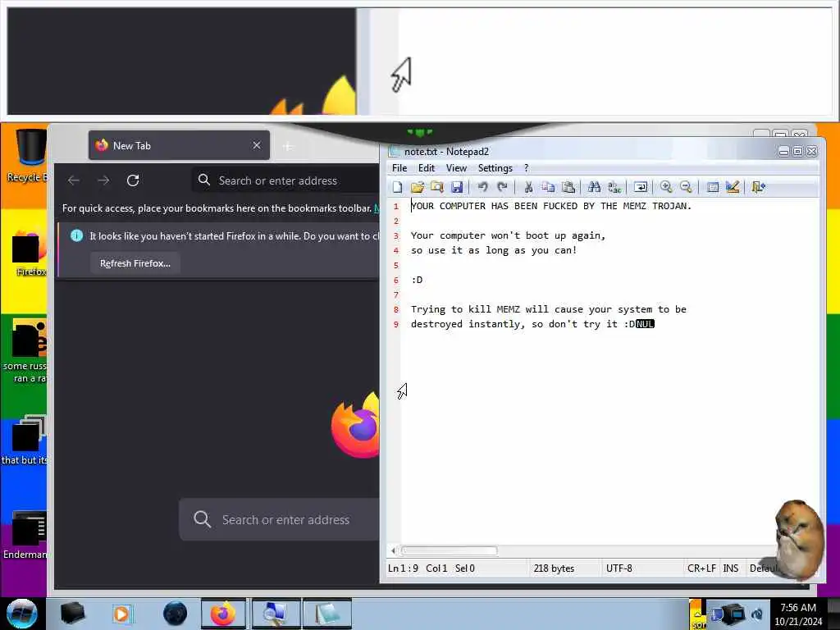This screenshot has height=630, width=840.
Task: Open the View menu in Notepad2
Action: click(x=456, y=168)
